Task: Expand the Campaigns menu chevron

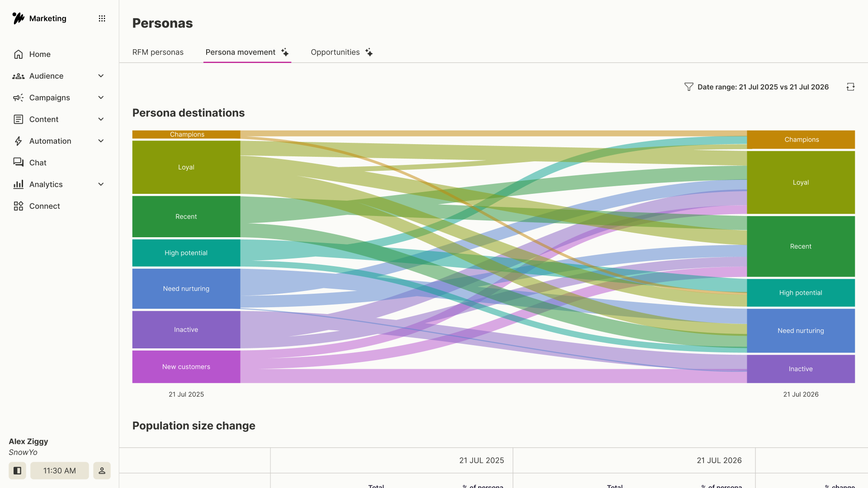Action: click(x=101, y=98)
